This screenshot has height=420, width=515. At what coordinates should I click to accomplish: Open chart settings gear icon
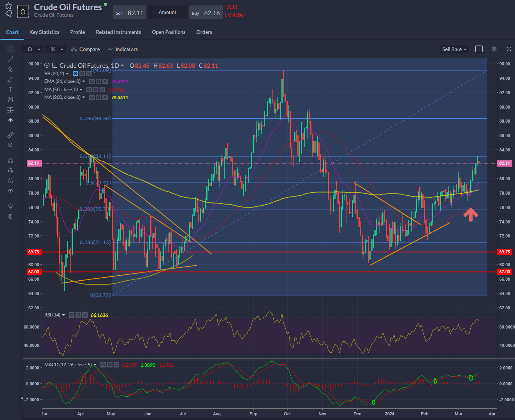click(x=494, y=49)
